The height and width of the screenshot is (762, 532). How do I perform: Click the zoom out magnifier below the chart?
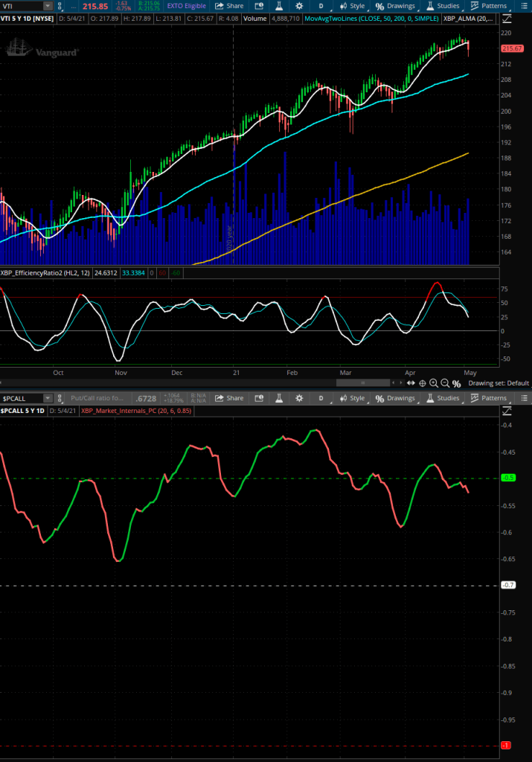tap(445, 383)
